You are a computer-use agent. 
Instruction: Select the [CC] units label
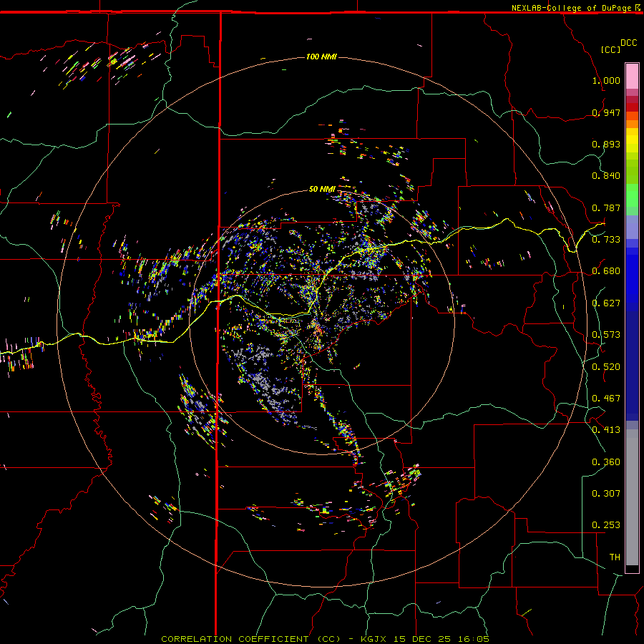click(610, 49)
